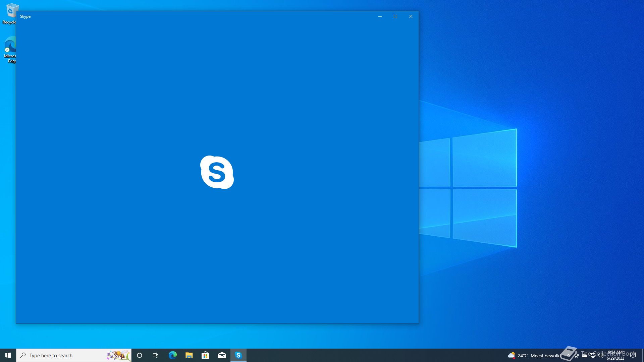Viewport: 644px width, 362px height.
Task: Open the volume control tray icon
Action: point(601,355)
